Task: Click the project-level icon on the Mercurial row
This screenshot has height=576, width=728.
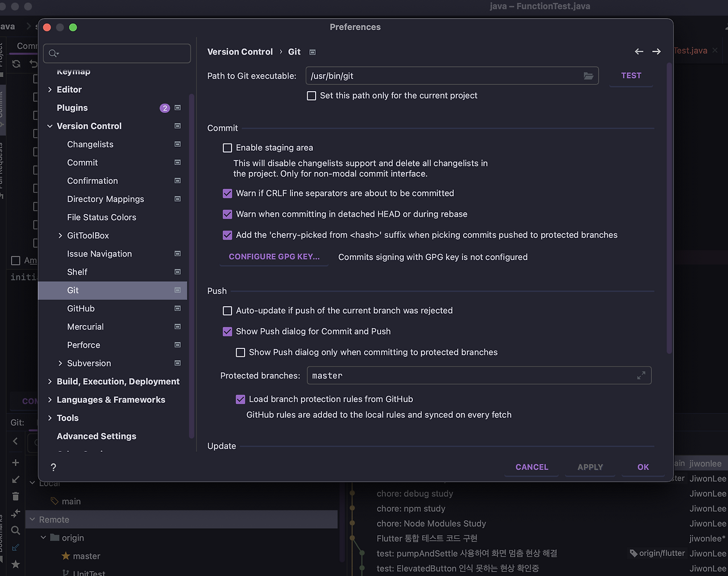Action: pos(177,326)
